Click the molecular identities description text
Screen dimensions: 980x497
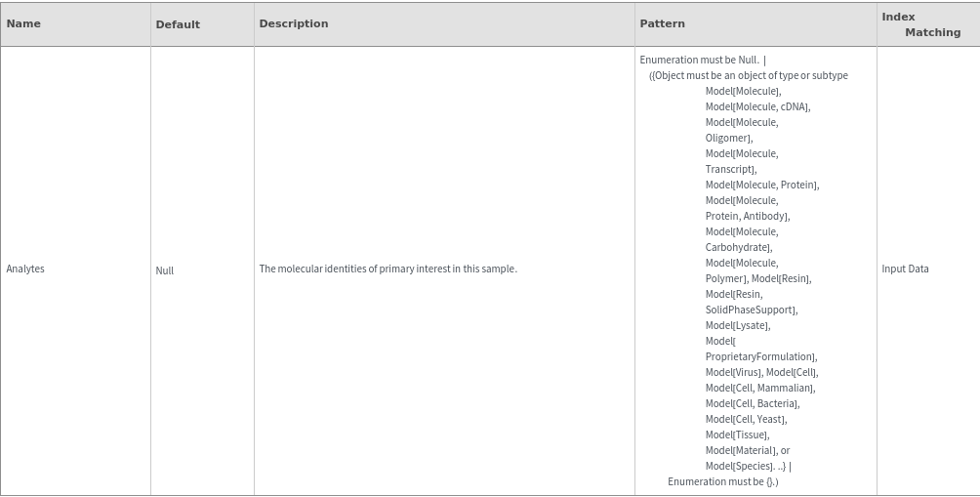click(x=388, y=269)
